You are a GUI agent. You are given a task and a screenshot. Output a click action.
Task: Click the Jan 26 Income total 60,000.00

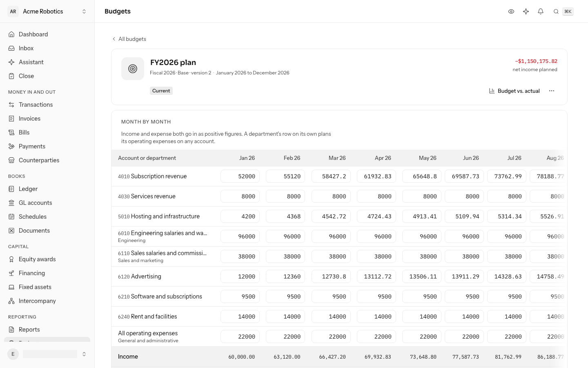point(242,357)
